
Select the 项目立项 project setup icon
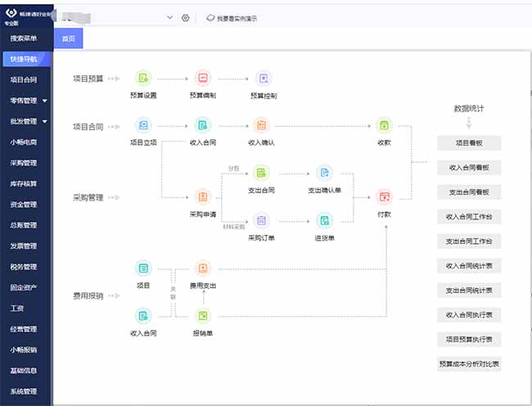click(x=143, y=126)
